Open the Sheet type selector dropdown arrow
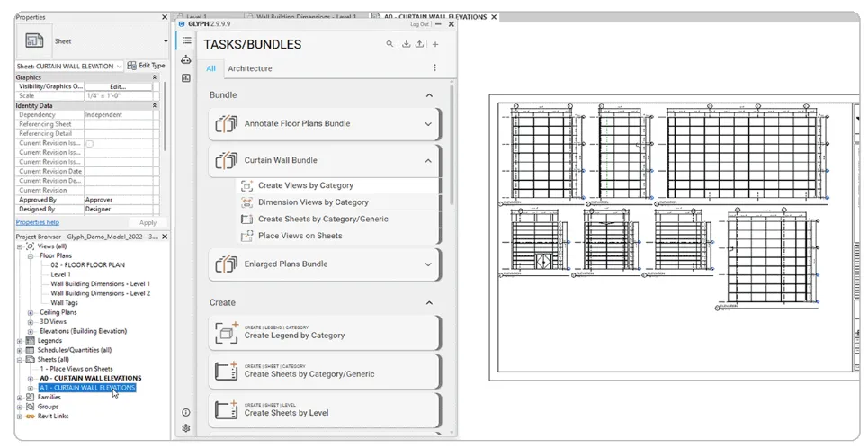The height and width of the screenshot is (448, 868). [165, 41]
